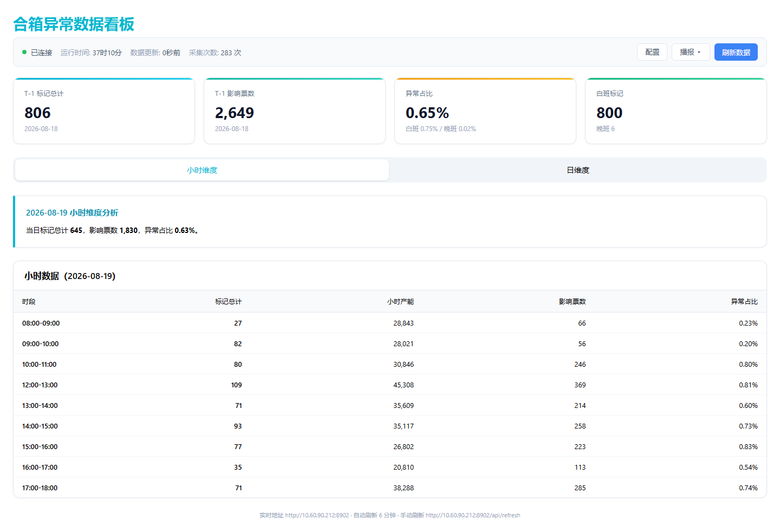
Task: Sort by 标记总计 column header
Action: (228, 302)
